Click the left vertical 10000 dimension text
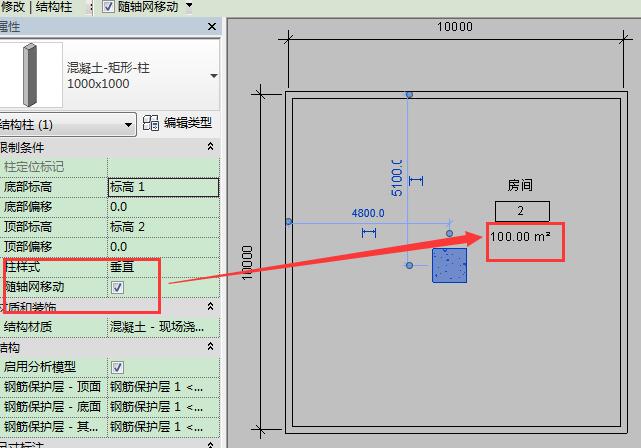 (247, 263)
